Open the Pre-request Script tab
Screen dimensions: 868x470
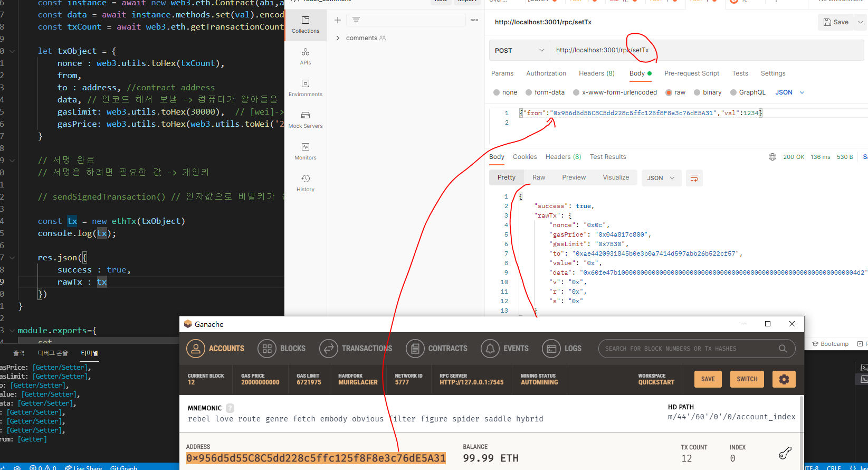[692, 73]
